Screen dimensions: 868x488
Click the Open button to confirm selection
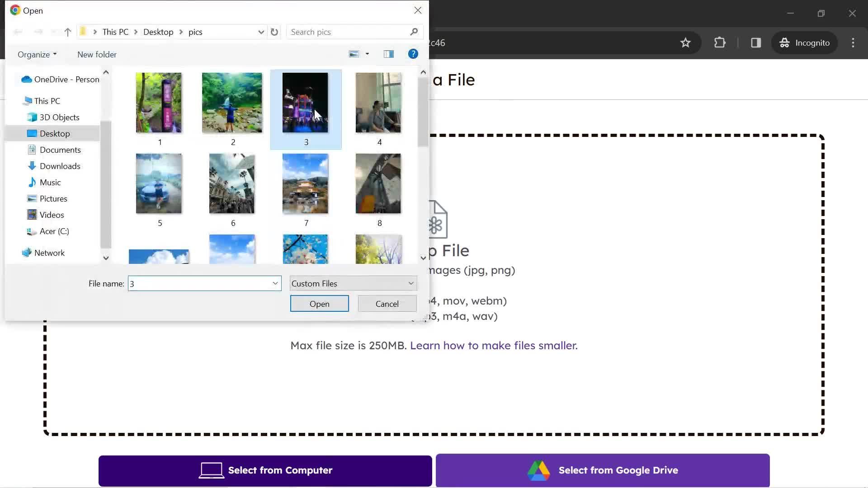(x=320, y=304)
